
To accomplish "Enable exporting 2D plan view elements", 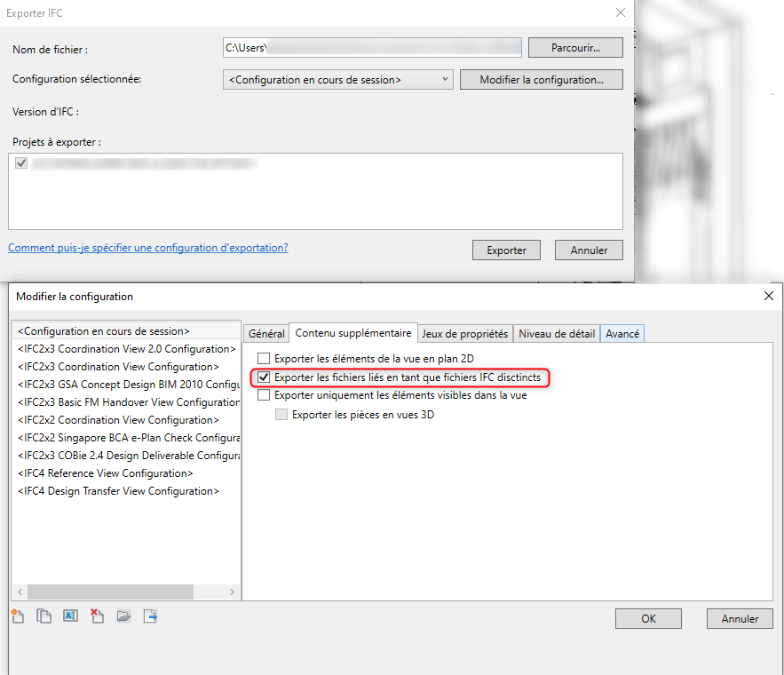I will click(264, 359).
